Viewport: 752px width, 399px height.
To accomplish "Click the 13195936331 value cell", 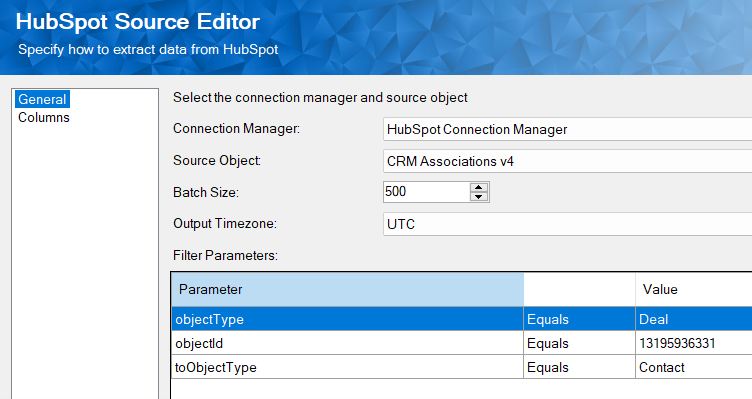I will 694,343.
